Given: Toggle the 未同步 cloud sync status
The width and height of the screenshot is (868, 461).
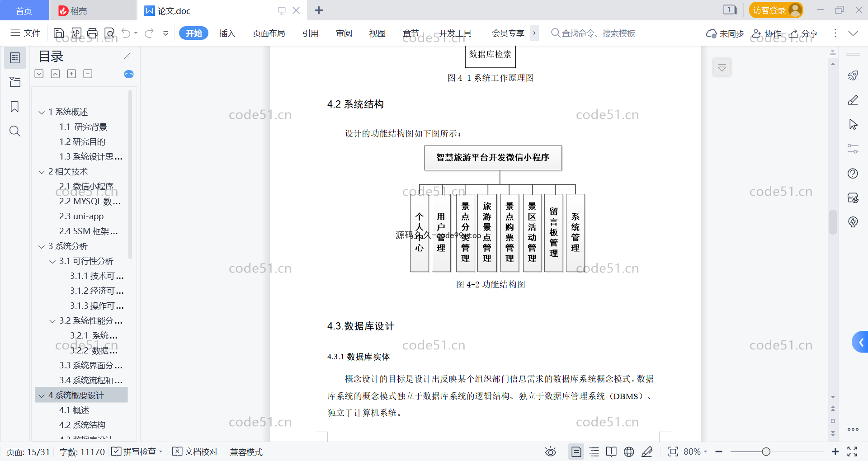Looking at the screenshot, I should tap(725, 33).
